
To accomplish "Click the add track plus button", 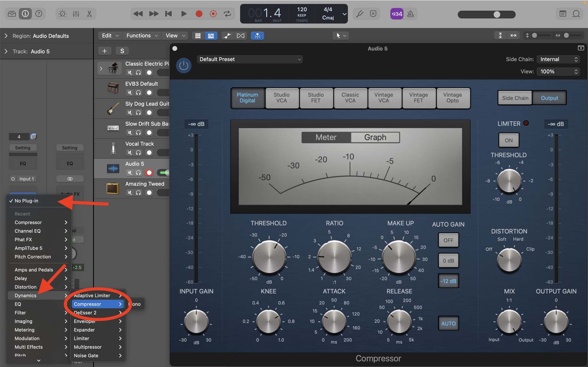I will click(105, 51).
